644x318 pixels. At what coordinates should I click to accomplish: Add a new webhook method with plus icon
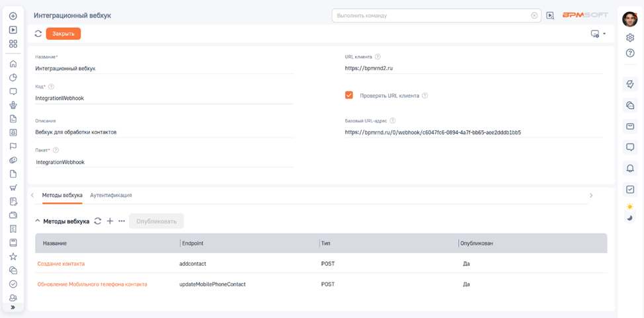110,221
